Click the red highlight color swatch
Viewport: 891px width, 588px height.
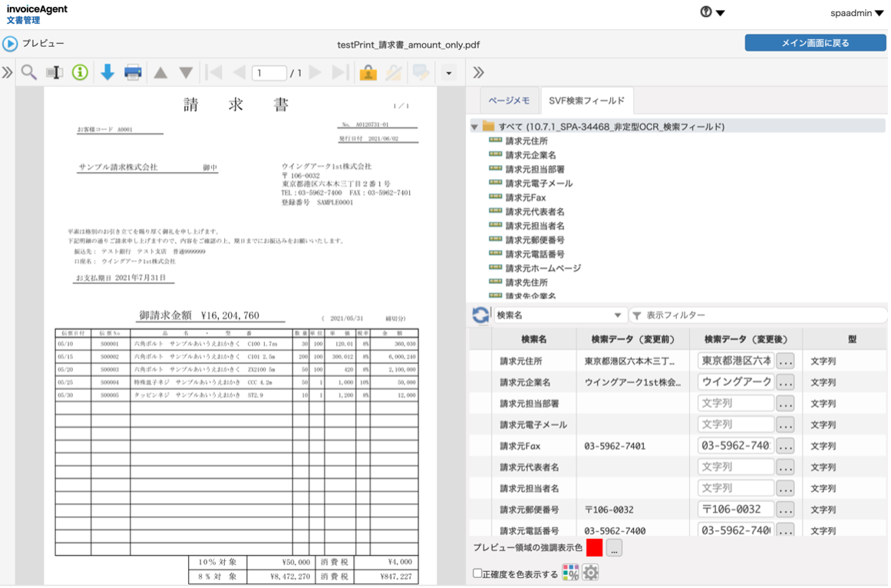point(594,548)
